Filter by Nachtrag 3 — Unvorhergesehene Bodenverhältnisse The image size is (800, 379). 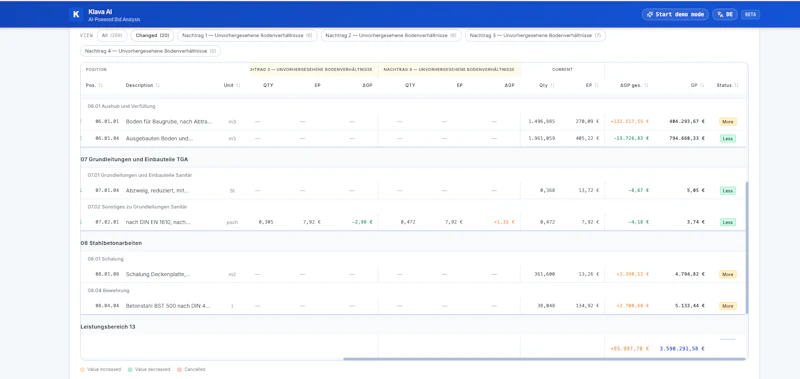click(535, 36)
